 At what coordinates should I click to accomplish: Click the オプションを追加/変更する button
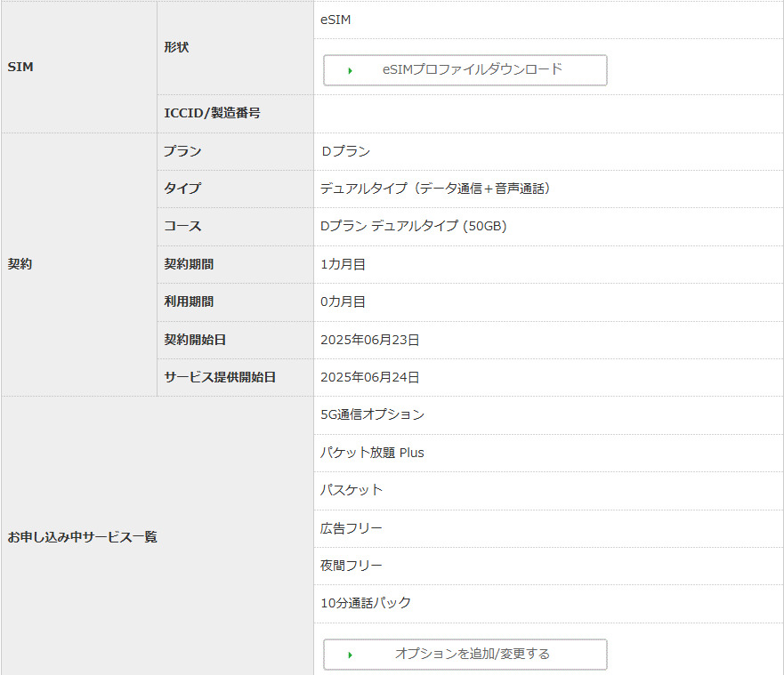click(465, 655)
